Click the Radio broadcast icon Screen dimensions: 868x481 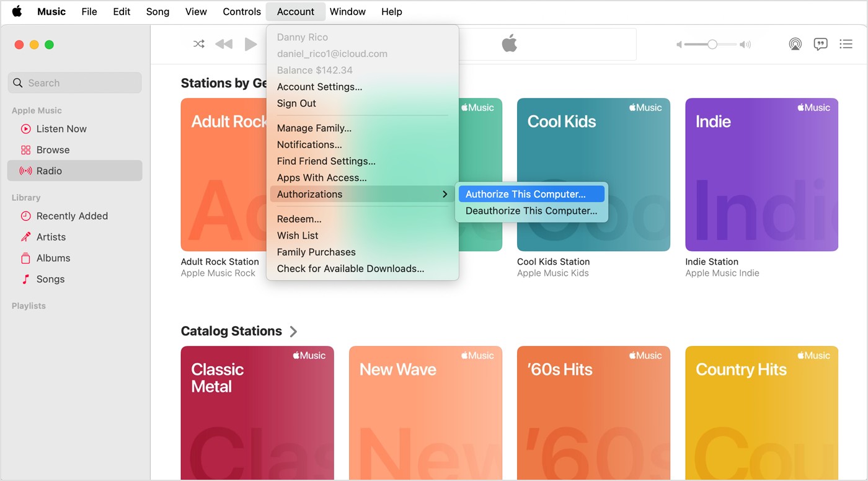(25, 171)
